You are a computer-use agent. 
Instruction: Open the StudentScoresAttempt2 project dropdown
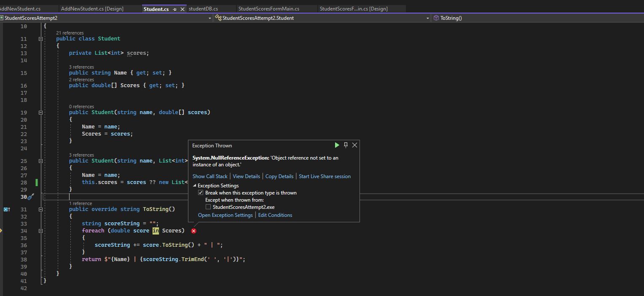210,18
